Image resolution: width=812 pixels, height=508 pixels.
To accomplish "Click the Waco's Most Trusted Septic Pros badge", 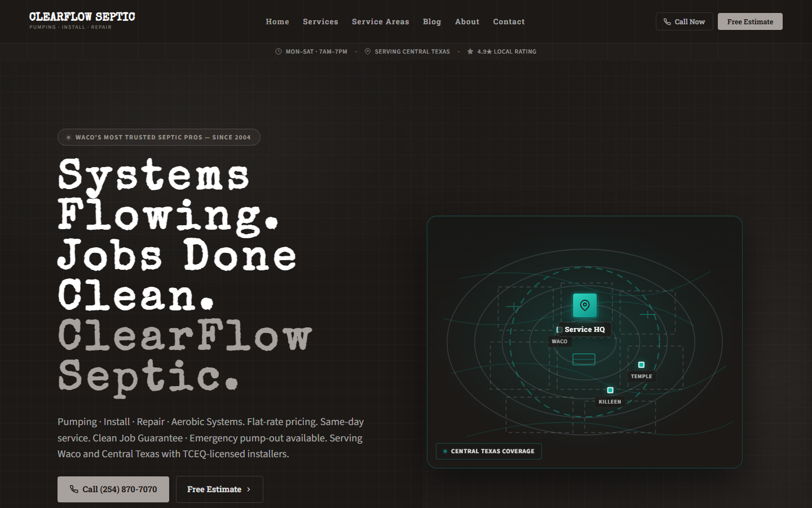I will point(159,137).
